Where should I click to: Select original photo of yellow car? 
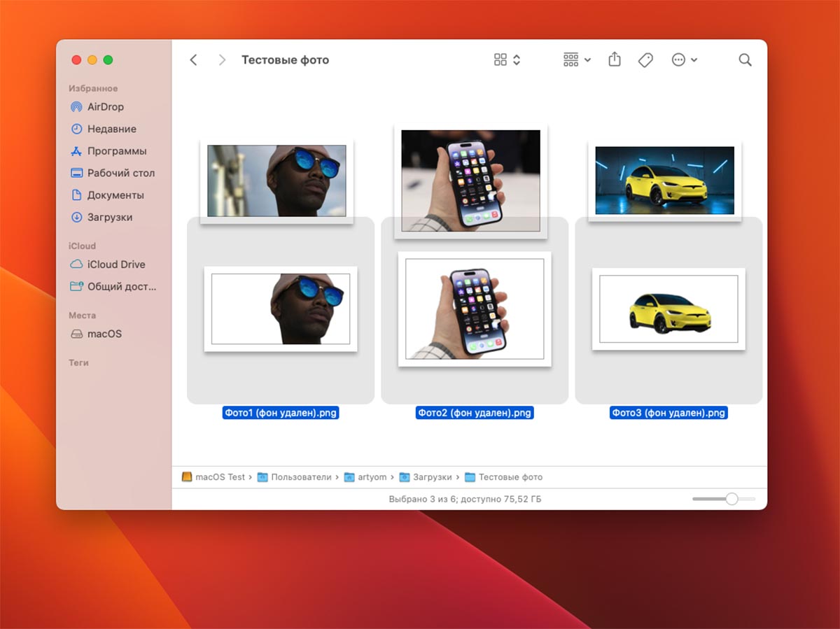(664, 181)
